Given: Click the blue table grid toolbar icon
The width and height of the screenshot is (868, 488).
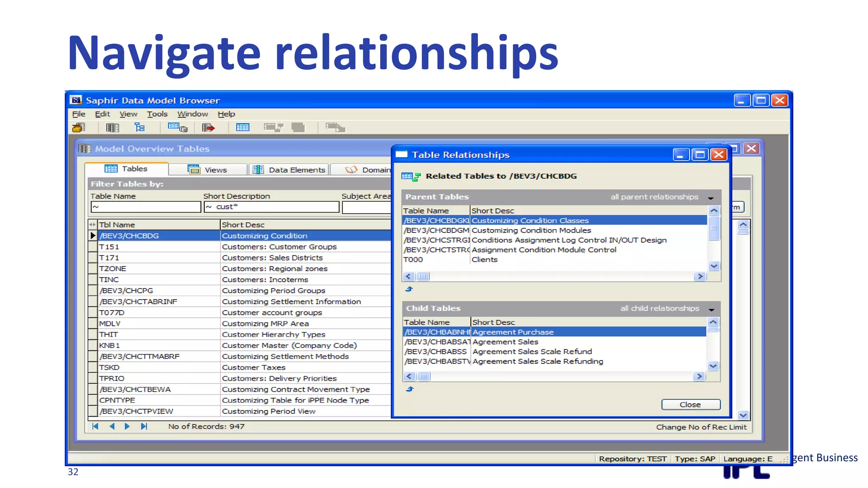Looking at the screenshot, I should [x=243, y=127].
